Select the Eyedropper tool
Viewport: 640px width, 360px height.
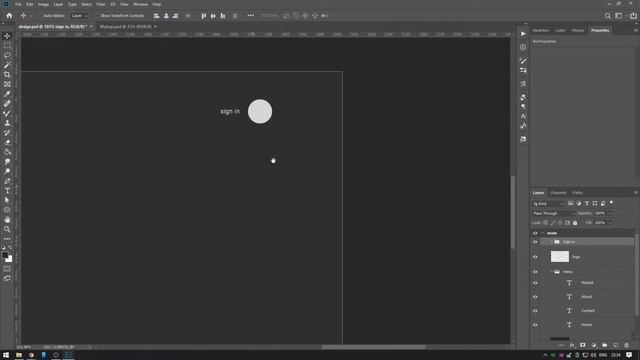coord(7,94)
